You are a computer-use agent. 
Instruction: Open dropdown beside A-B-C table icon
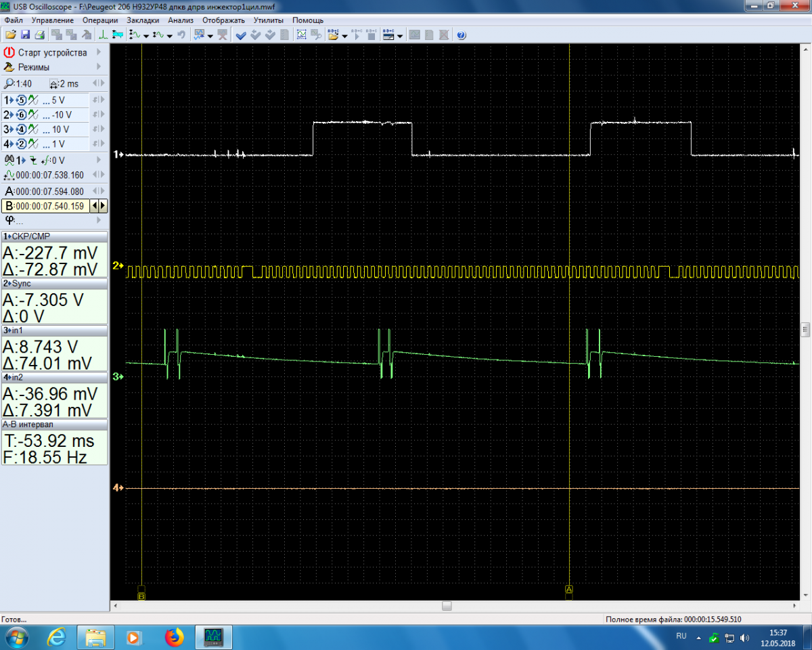click(399, 35)
